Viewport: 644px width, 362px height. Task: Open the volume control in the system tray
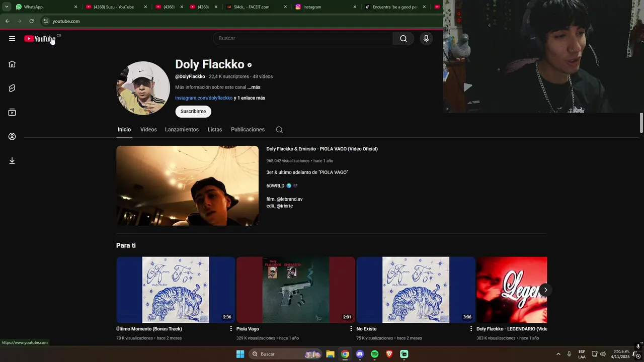603,354
